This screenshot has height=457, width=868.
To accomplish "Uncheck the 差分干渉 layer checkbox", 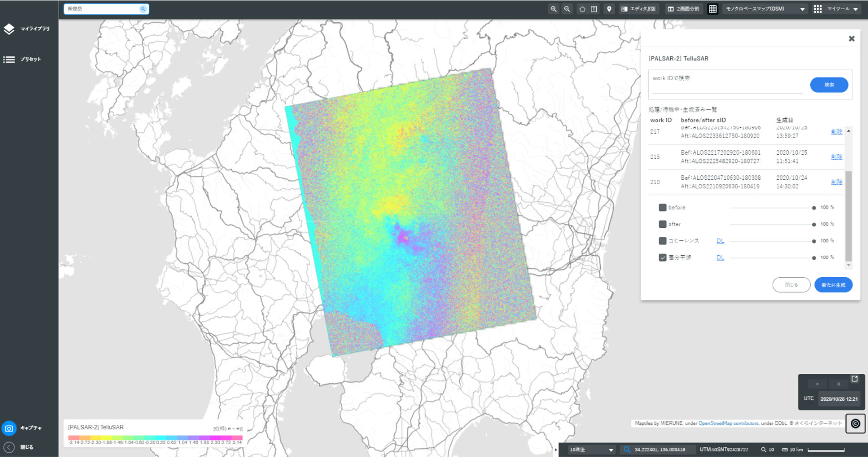I will (662, 258).
